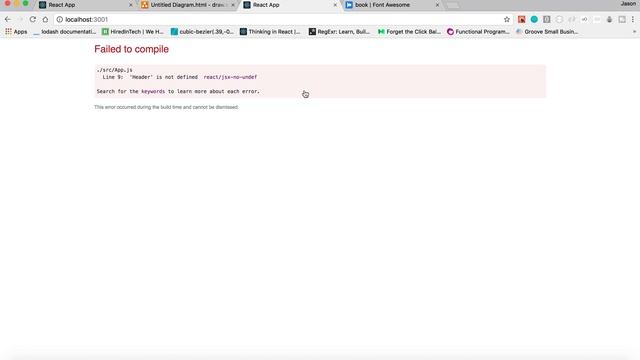Open the square window extension icon
Image resolution: width=640 pixels, height=360 pixels.
click(622, 19)
